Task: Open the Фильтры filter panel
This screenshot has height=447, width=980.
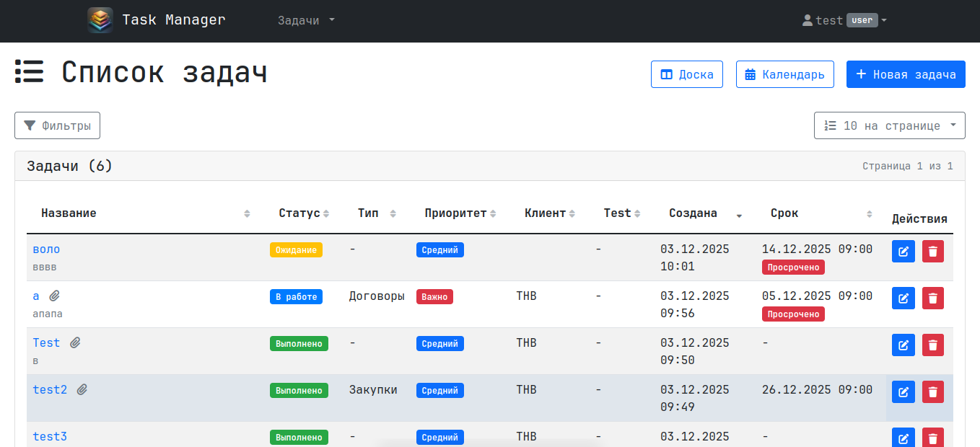Action: (57, 125)
